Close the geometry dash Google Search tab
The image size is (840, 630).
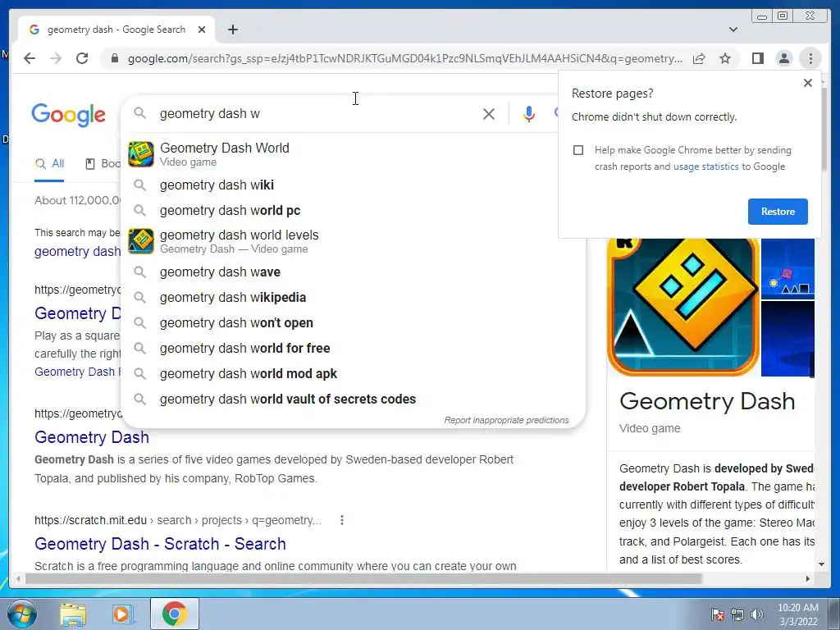[202, 30]
